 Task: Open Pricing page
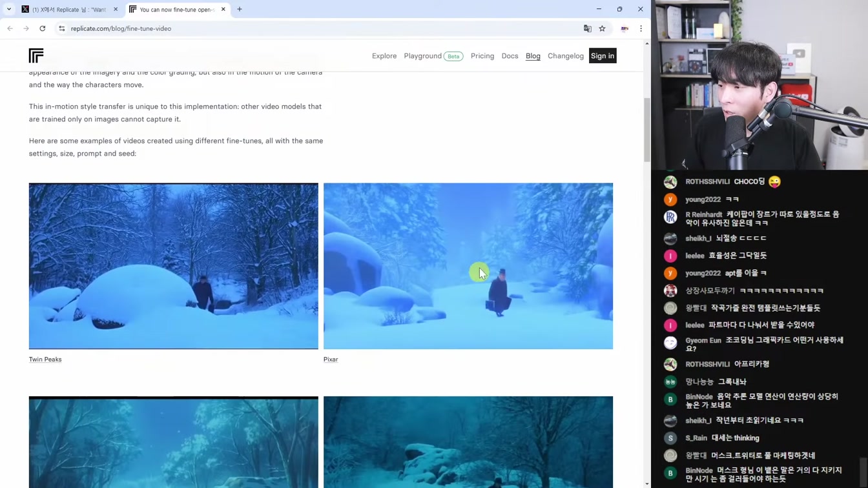(x=482, y=56)
